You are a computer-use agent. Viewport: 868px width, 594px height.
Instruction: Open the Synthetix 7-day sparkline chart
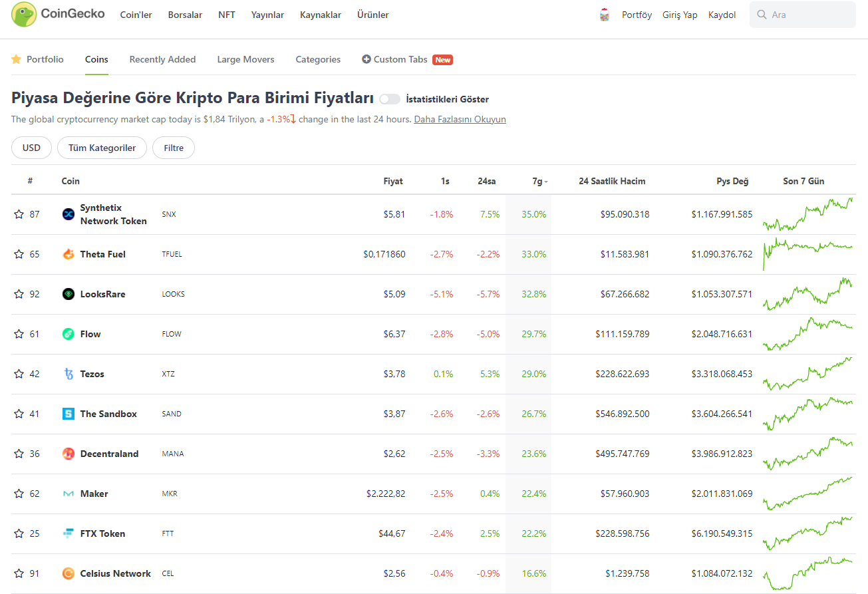coord(808,214)
